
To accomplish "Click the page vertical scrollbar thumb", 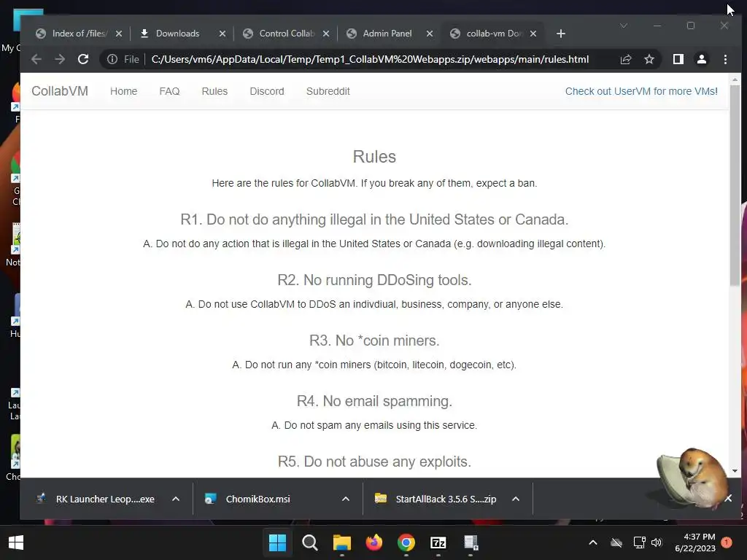I will pyautogui.click(x=735, y=186).
